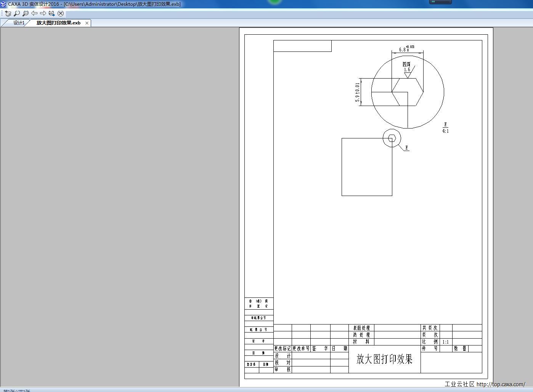Click the 表面处理 title block cell

[x=361, y=328]
